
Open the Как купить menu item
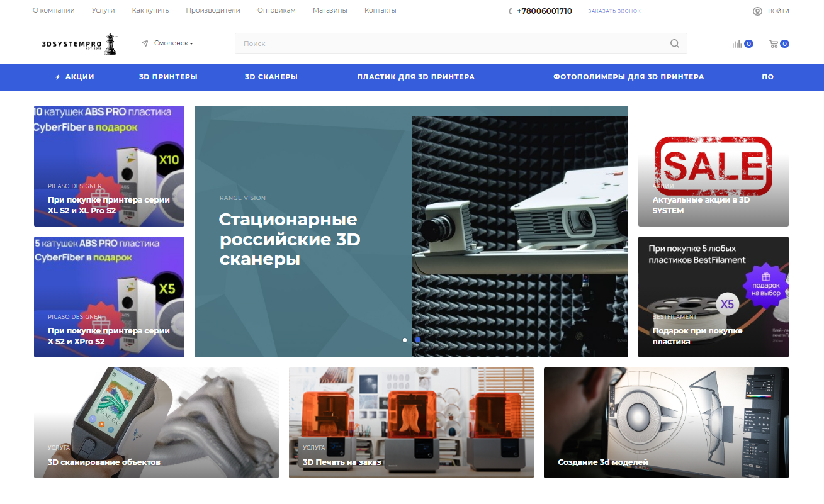tap(150, 11)
